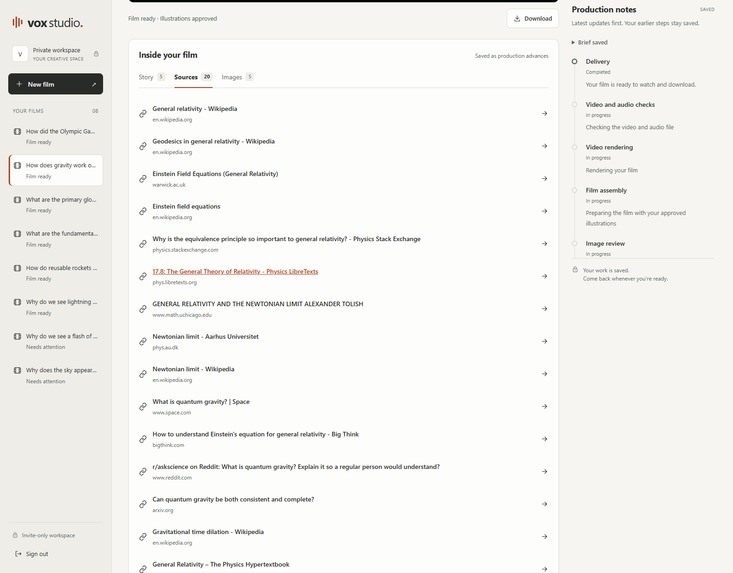Screen dimensions: 733x573
Task: Click the Film assembly step
Action: click(606, 190)
